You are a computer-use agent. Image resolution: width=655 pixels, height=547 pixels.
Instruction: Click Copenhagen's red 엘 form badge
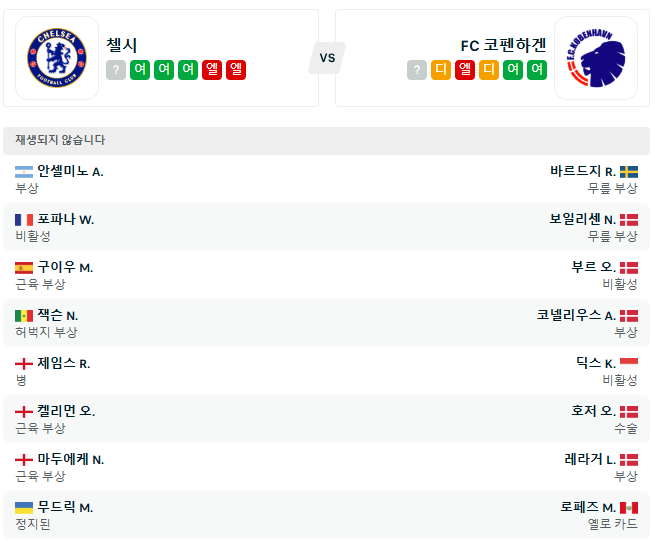click(465, 70)
